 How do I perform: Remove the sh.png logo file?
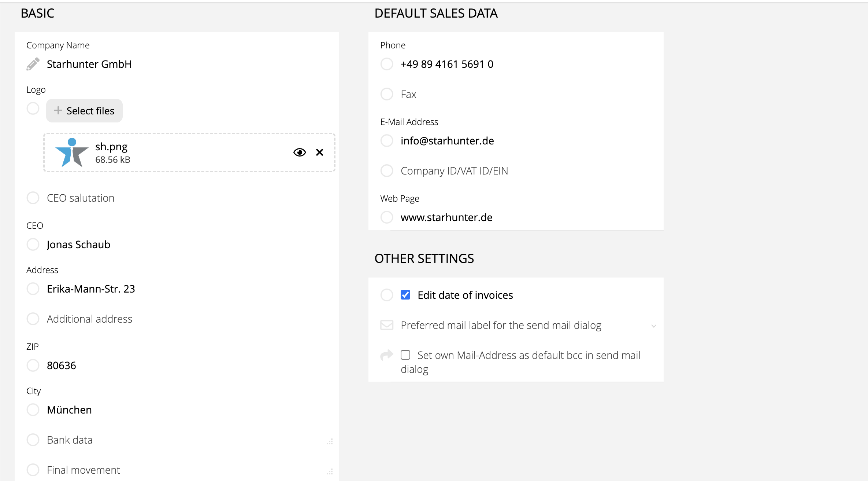click(319, 153)
